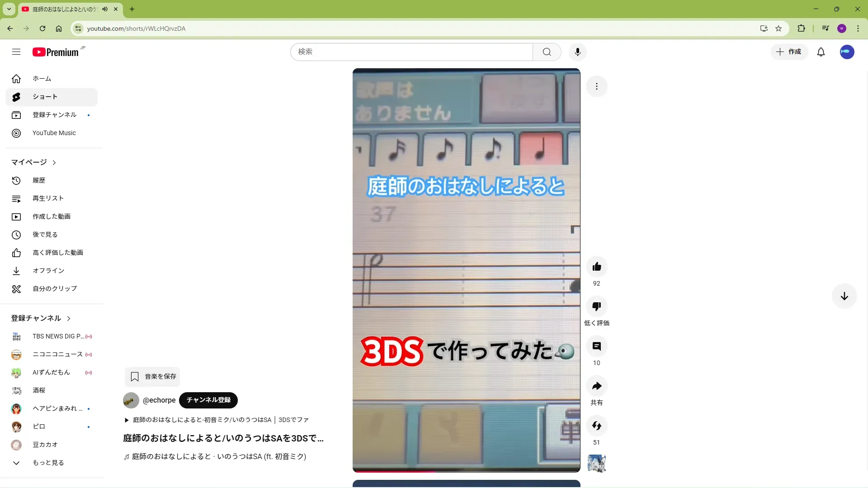The height and width of the screenshot is (488, 868).
Task: Start voice search with microphone
Action: pos(577,52)
